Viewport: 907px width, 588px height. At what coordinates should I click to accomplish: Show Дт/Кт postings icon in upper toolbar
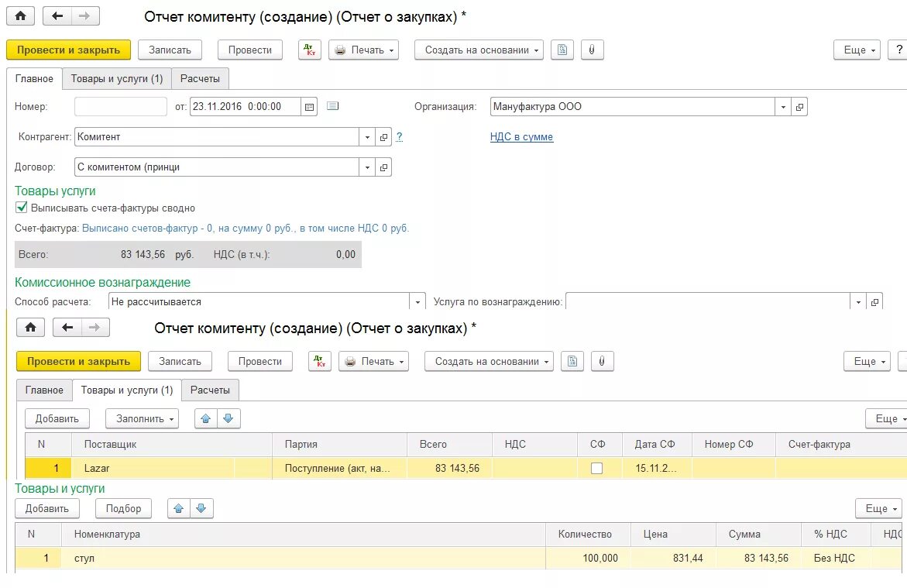click(310, 50)
